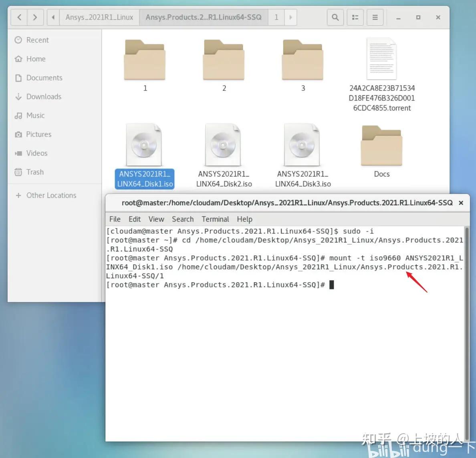Open Other Locations
This screenshot has width=476, height=458.
[x=51, y=195]
